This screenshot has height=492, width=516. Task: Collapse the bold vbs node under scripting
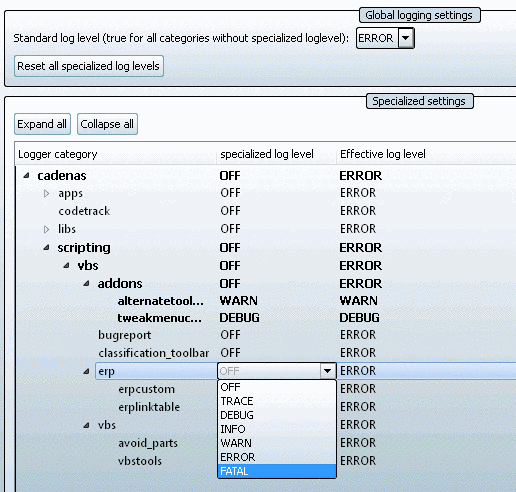[x=67, y=266]
